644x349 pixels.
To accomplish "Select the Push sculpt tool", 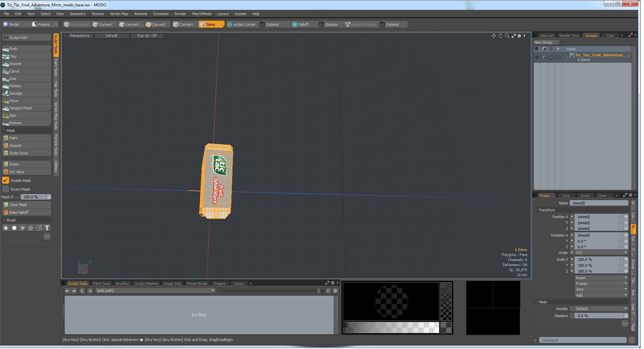I will (x=26, y=49).
